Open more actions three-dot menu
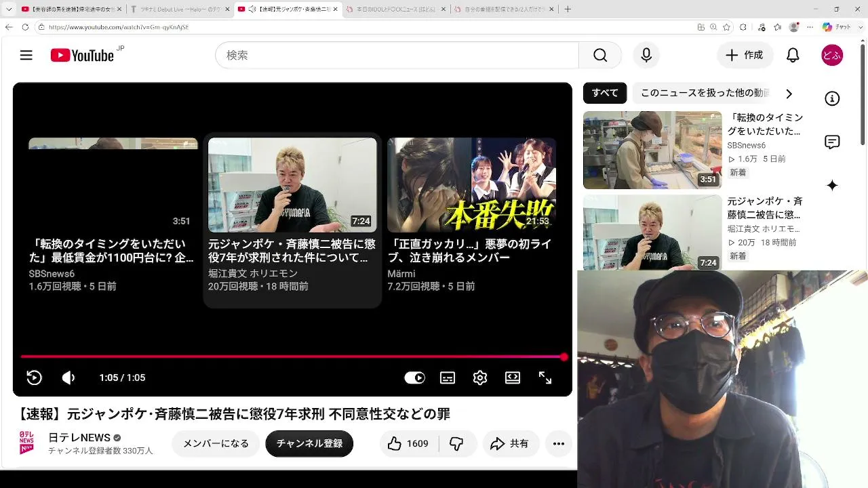 559,443
